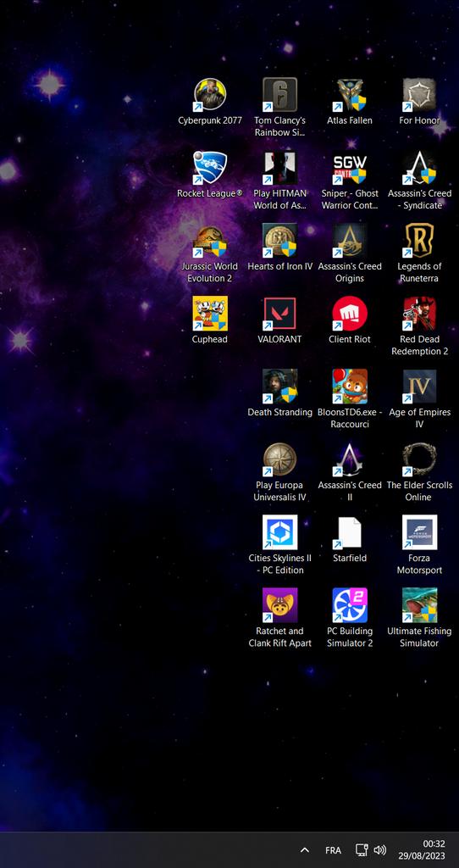This screenshot has width=459, height=868.
Task: Select the Client Riot shortcut
Action: pos(350,314)
